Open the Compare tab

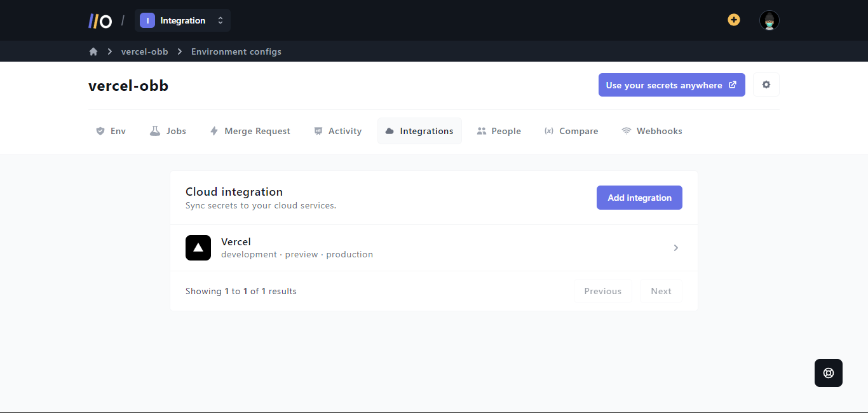(x=571, y=131)
